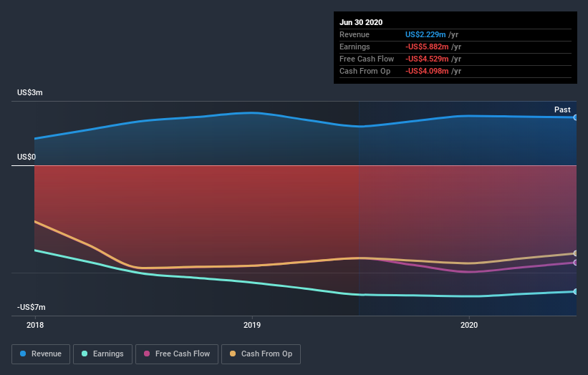Click the 2018 x-axis label

(35, 325)
